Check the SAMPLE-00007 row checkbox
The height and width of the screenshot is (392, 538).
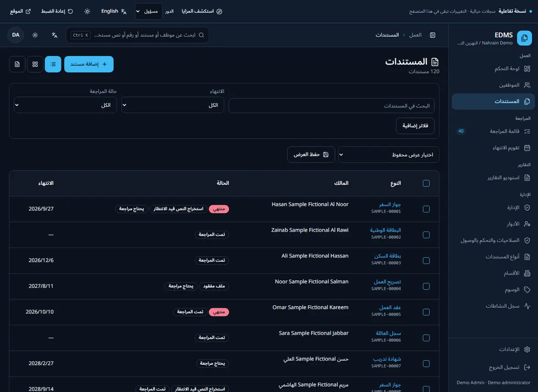pyautogui.click(x=426, y=363)
